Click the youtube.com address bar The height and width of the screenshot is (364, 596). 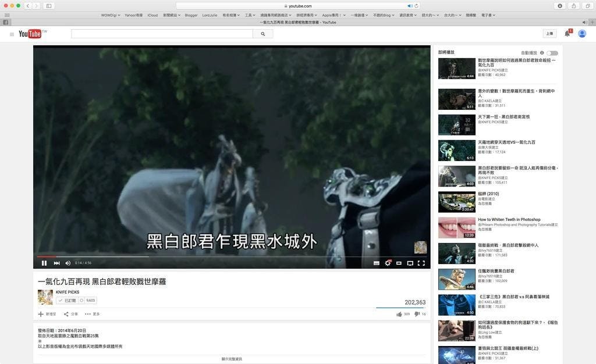coord(297,6)
